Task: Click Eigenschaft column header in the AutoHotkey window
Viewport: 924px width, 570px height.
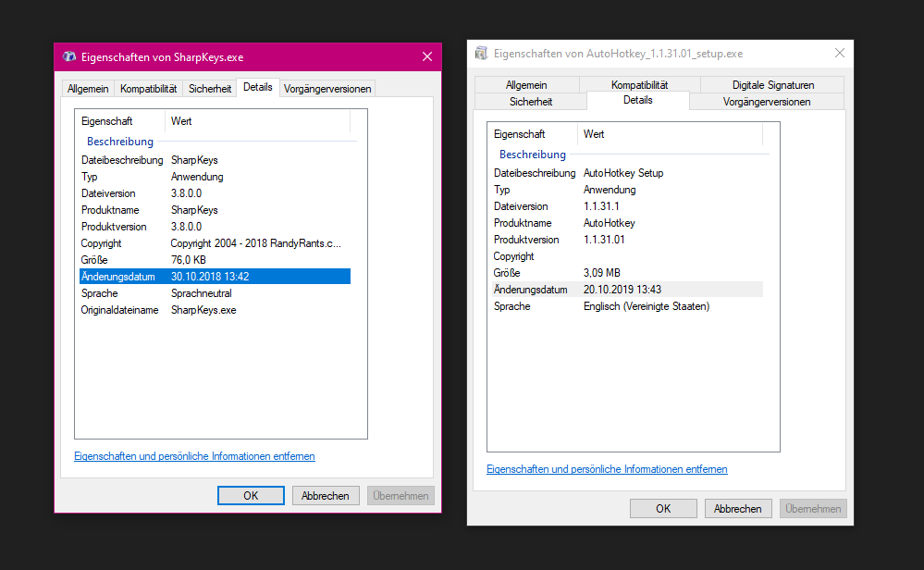Action: point(533,134)
